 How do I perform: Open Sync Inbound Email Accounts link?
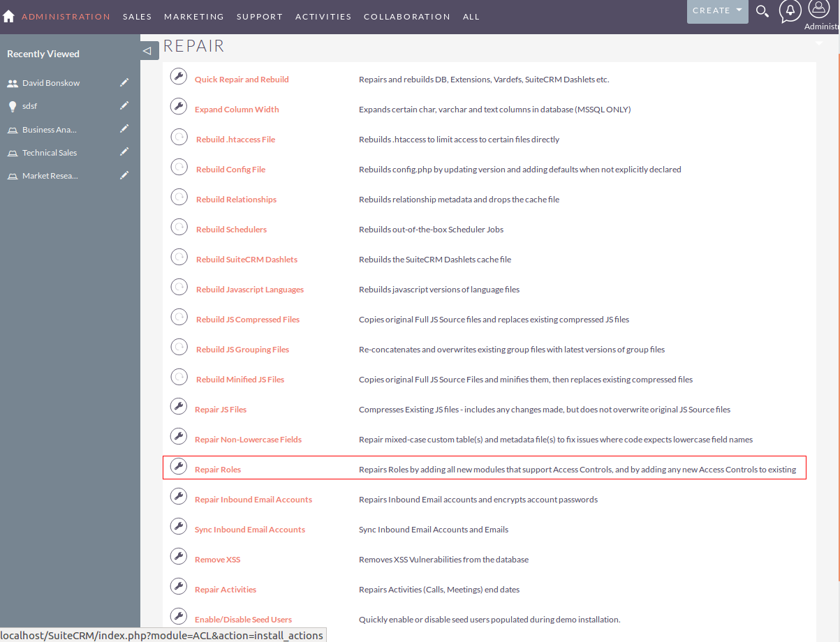pos(250,530)
